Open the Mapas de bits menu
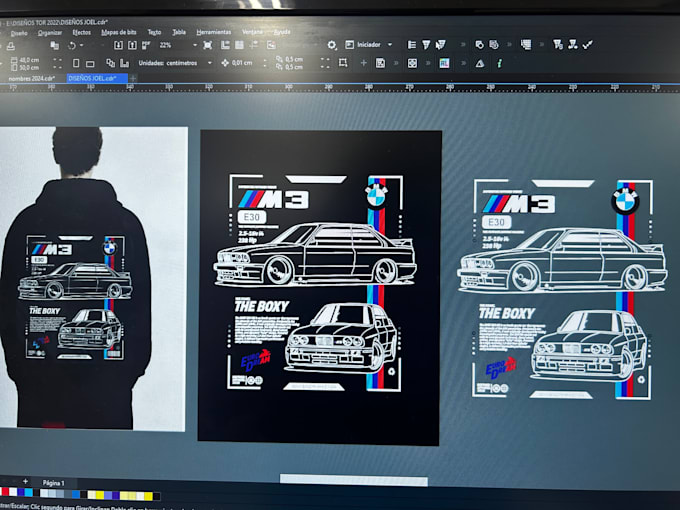680x510 pixels. tap(119, 32)
